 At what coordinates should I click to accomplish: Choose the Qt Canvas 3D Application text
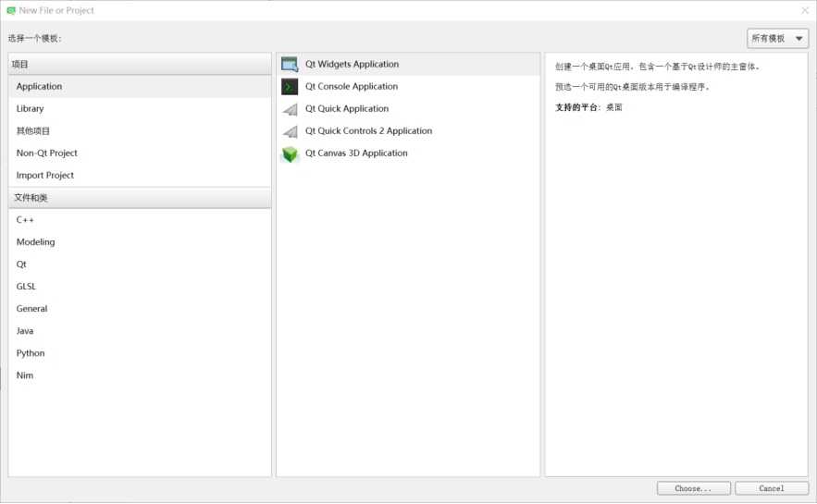(x=356, y=154)
